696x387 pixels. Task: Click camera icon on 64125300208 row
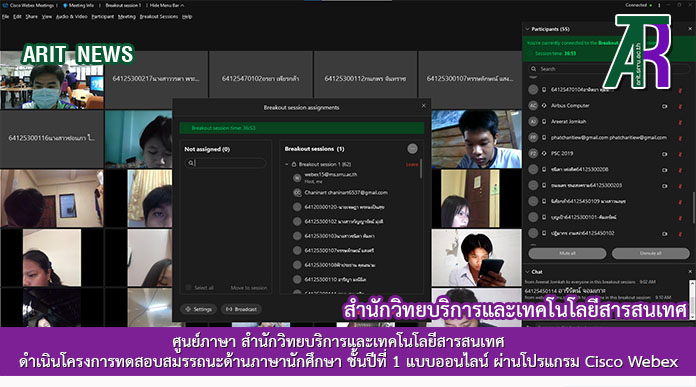(x=664, y=170)
